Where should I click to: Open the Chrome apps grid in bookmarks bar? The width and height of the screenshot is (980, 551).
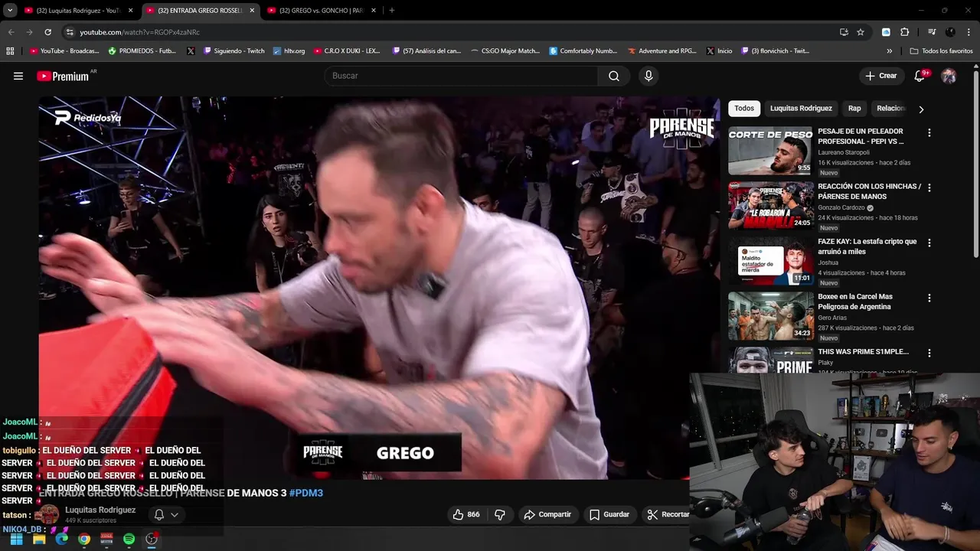point(10,51)
